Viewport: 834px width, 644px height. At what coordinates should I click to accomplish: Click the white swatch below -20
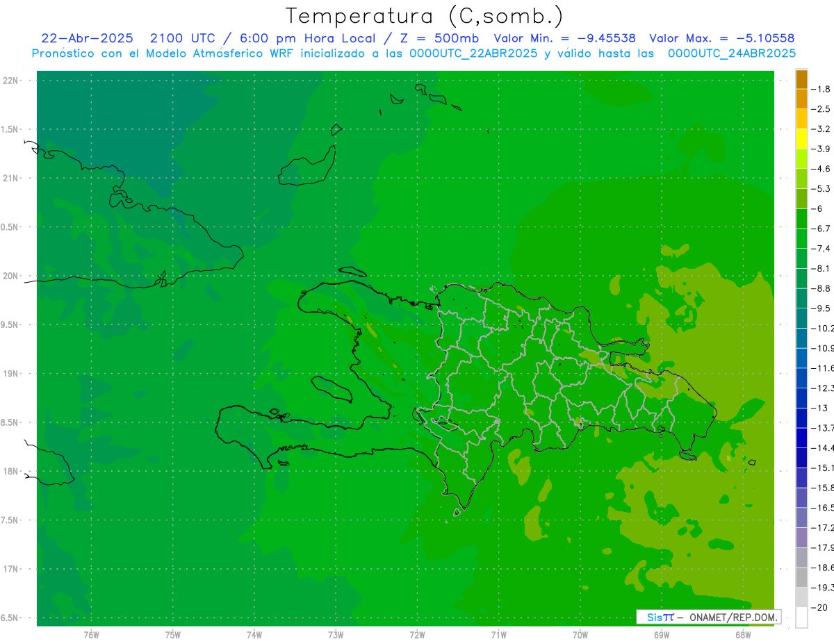[x=801, y=618]
